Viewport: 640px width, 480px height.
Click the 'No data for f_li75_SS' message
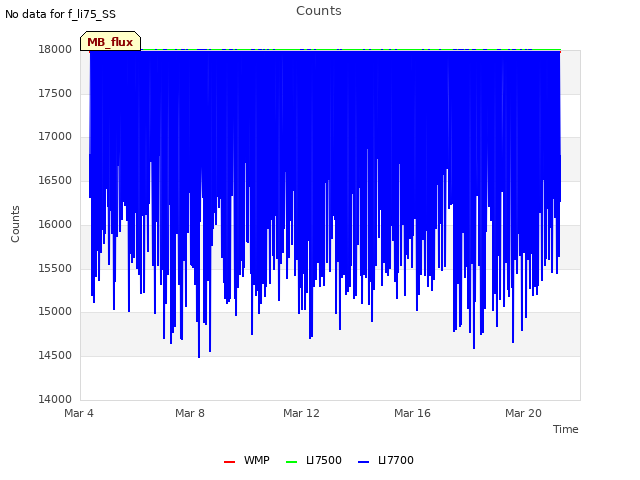(60, 14)
